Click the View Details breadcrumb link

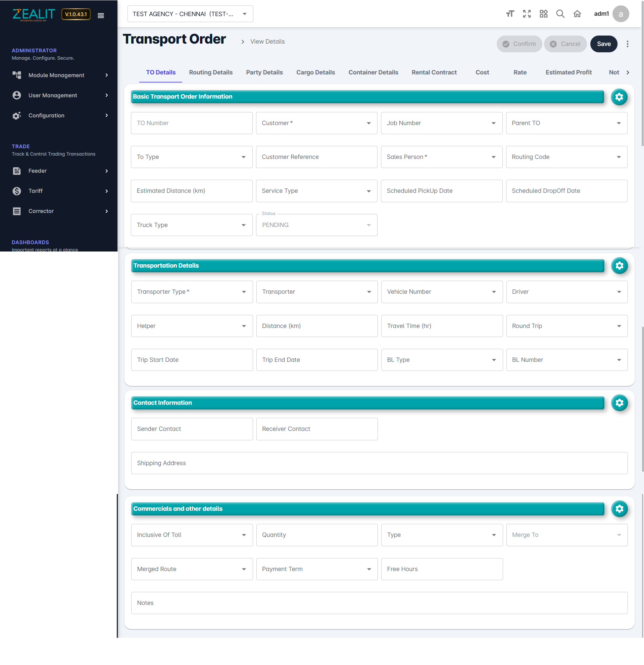267,42
